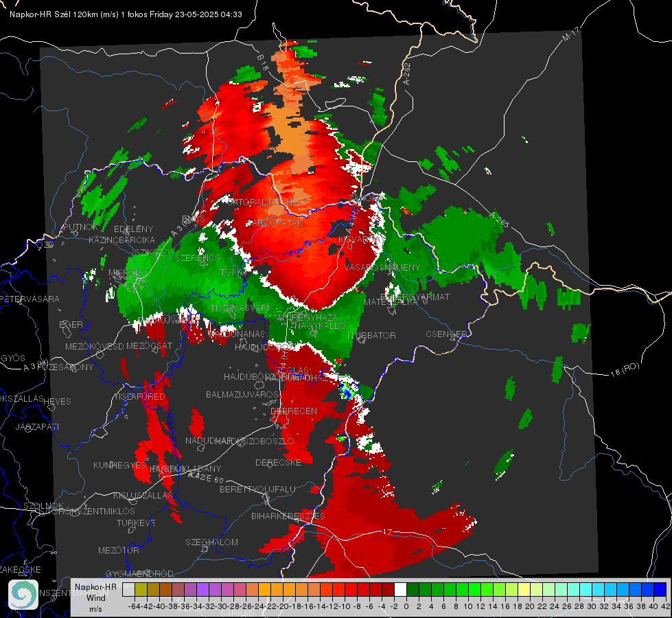
Task: Select the BIHARKERESZTES label
Action: pyautogui.click(x=288, y=516)
